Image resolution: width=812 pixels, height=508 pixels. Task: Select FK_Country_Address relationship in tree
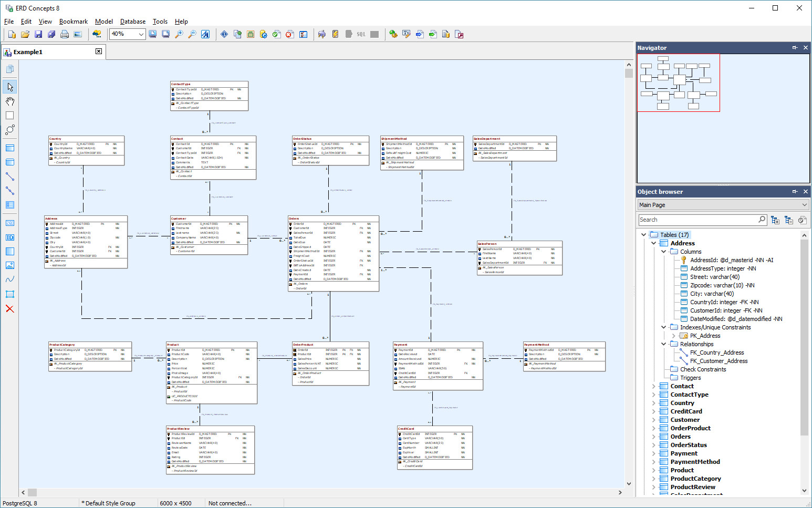(716, 353)
